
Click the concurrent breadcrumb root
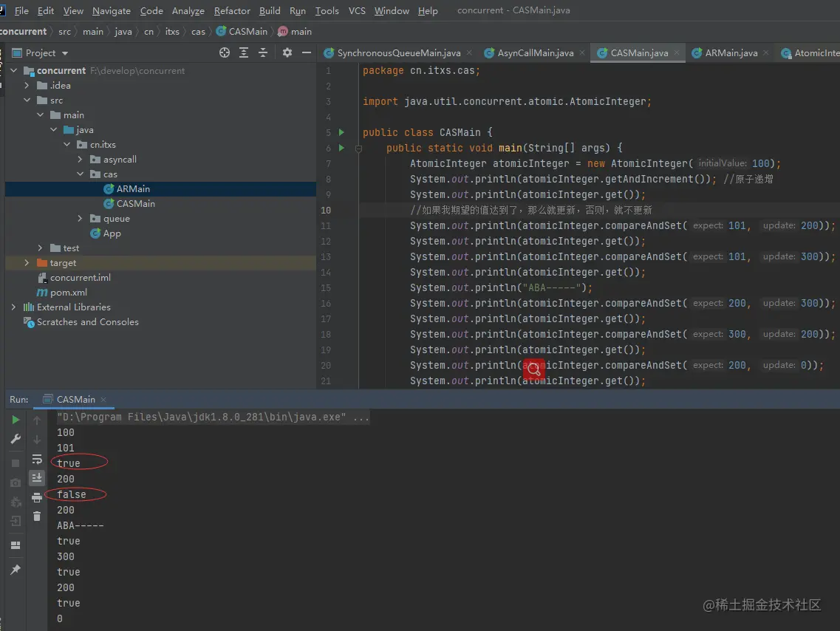point(23,32)
